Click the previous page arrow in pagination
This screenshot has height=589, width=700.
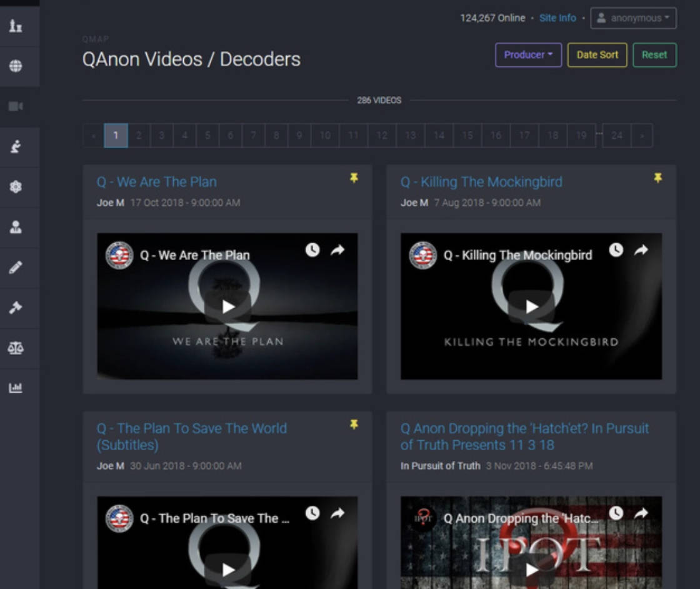tap(94, 135)
